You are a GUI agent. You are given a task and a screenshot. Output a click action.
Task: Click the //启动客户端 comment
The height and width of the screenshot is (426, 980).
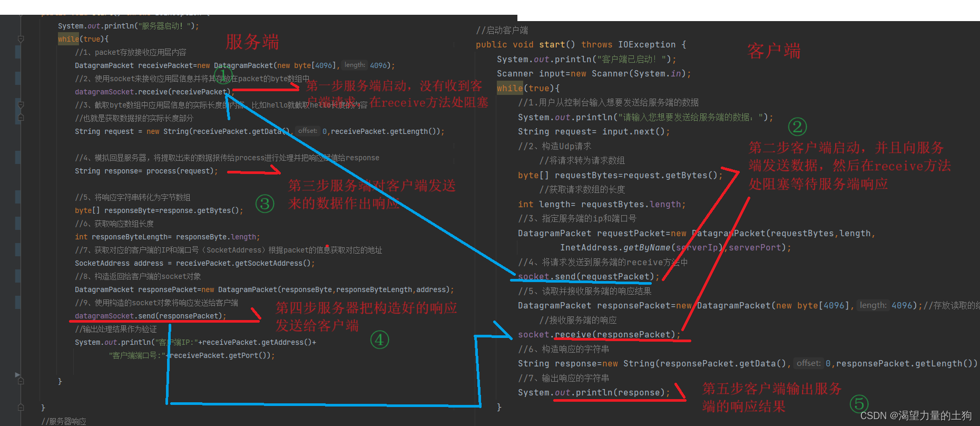click(x=502, y=31)
